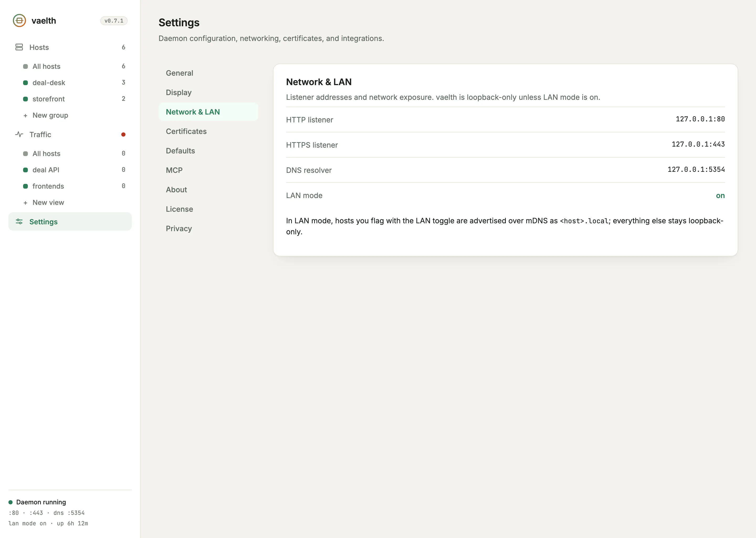Click the plus icon beside New view

pos(25,203)
